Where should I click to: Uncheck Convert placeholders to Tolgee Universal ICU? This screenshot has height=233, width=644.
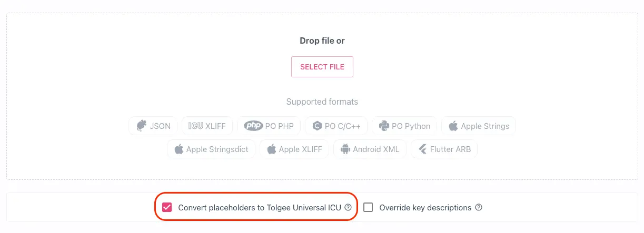(x=167, y=207)
